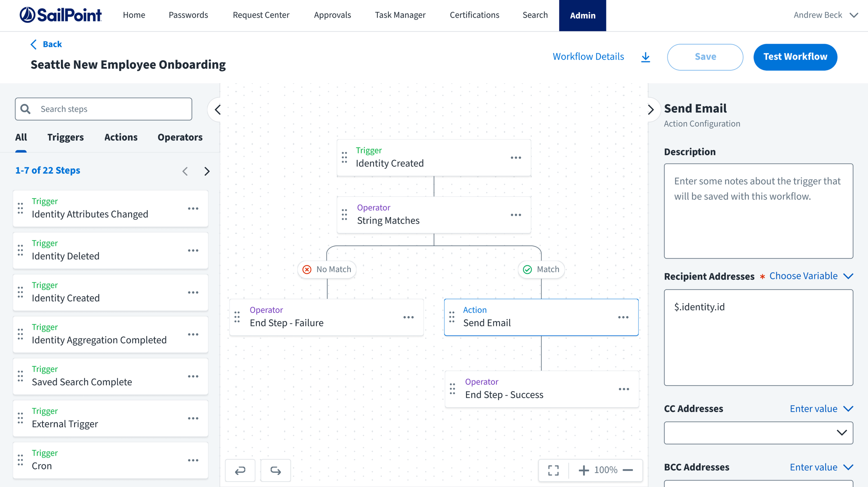Zoom in with the plus icon
This screenshot has width=868, height=487.
point(584,470)
